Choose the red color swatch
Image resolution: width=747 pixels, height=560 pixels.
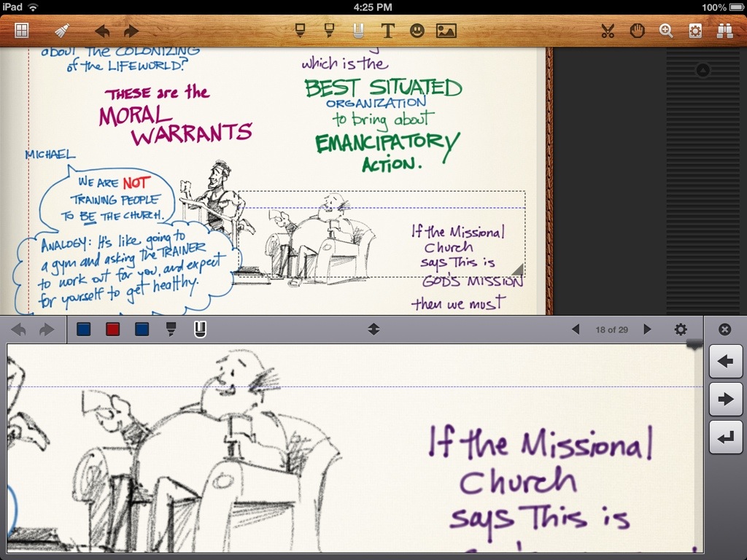(112, 330)
